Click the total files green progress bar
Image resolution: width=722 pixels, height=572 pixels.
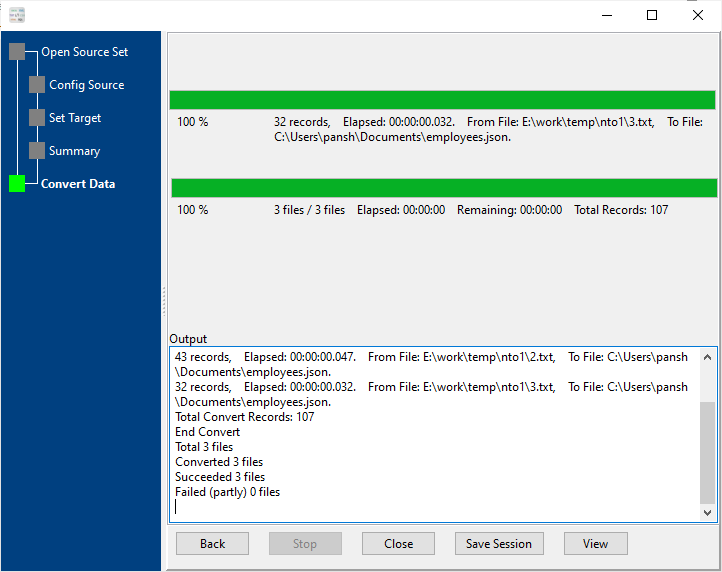point(443,188)
